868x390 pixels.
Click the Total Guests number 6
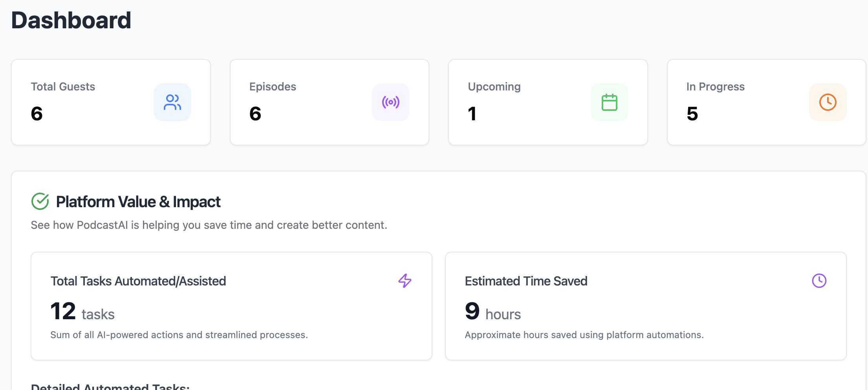[x=37, y=114]
